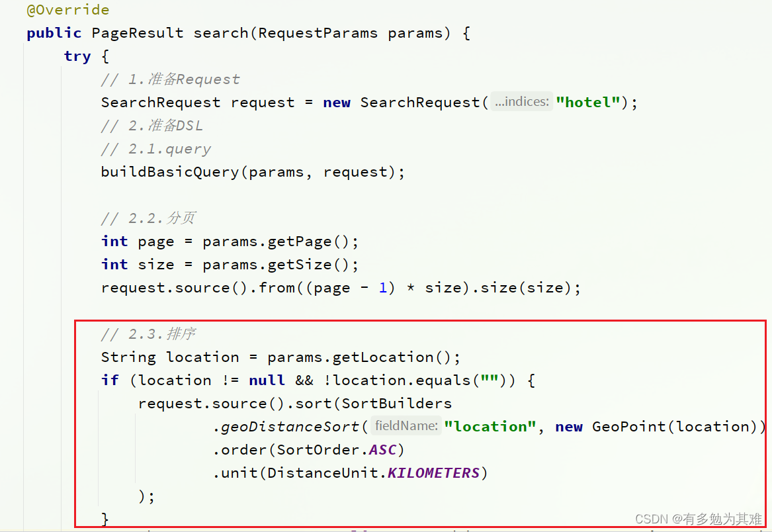Screen dimensions: 772x532
Task: Click '.unit' method call
Action: click(x=235, y=473)
